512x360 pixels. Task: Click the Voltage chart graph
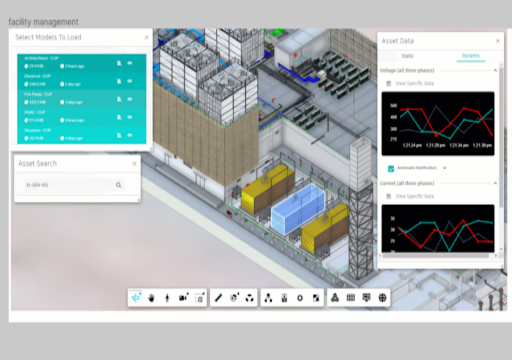438,124
